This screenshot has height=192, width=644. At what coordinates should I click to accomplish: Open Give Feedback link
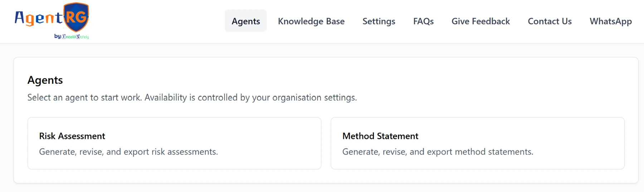(x=480, y=21)
